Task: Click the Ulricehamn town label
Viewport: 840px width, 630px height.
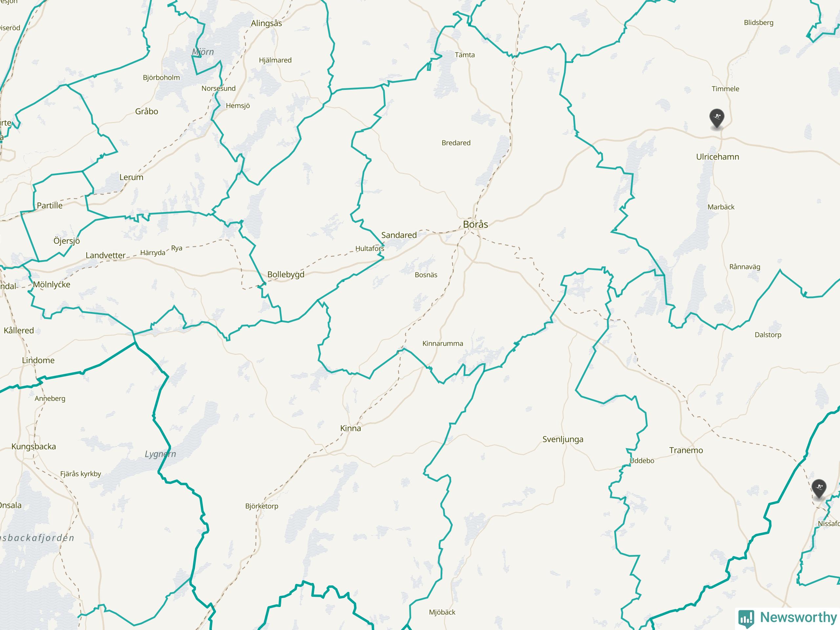Action: click(717, 157)
